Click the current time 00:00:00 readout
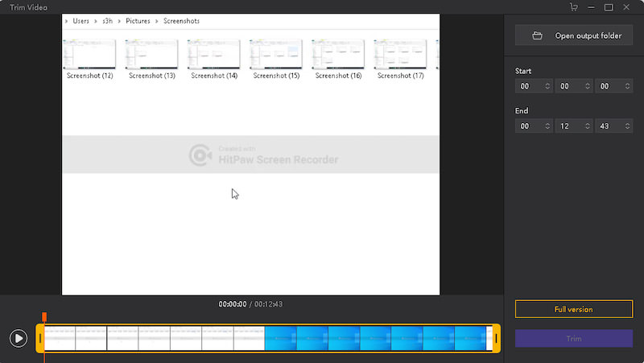Image resolution: width=644 pixels, height=363 pixels. coord(233,304)
